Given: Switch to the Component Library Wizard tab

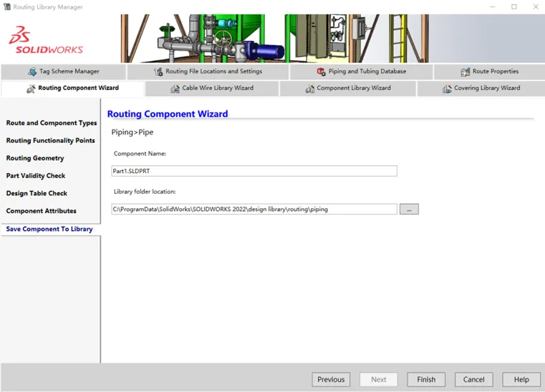Looking at the screenshot, I should tap(348, 88).
